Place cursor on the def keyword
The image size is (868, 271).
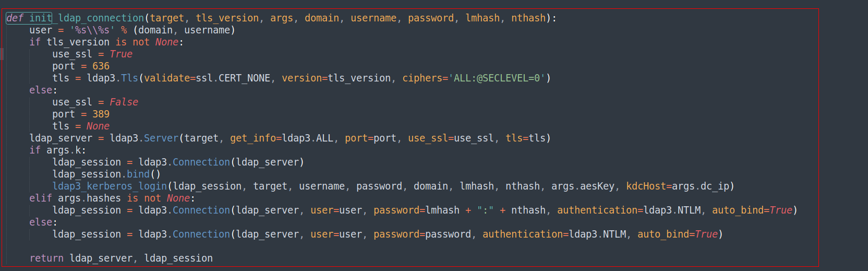tap(15, 18)
